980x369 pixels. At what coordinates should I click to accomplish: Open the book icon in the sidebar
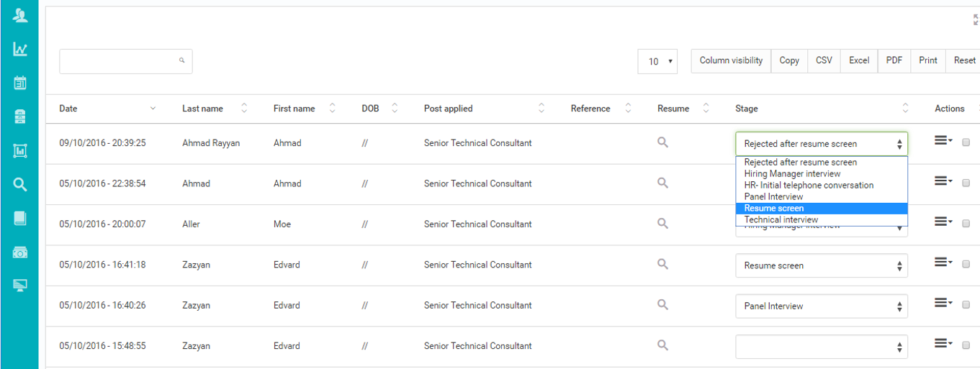pos(20,219)
